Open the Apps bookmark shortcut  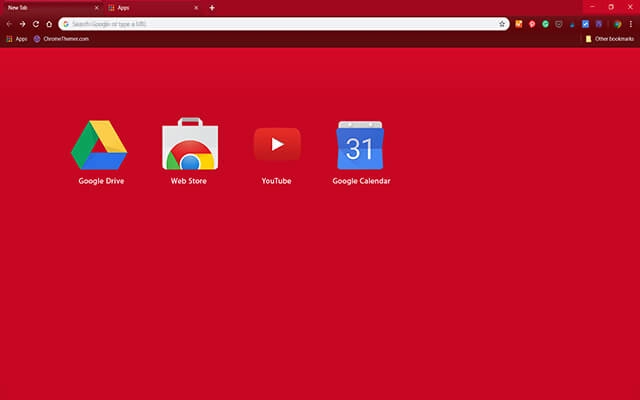coord(17,39)
